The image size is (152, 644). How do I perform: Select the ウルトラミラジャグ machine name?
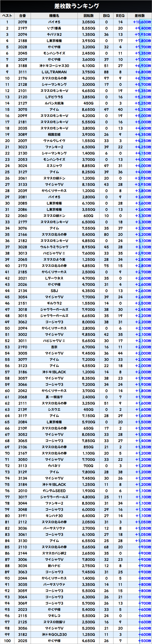point(54,247)
